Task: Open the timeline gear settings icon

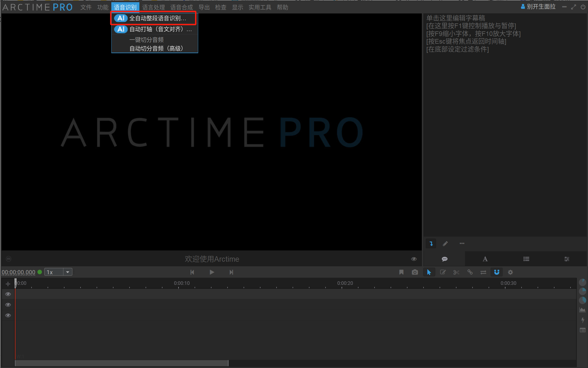Action: (510, 272)
